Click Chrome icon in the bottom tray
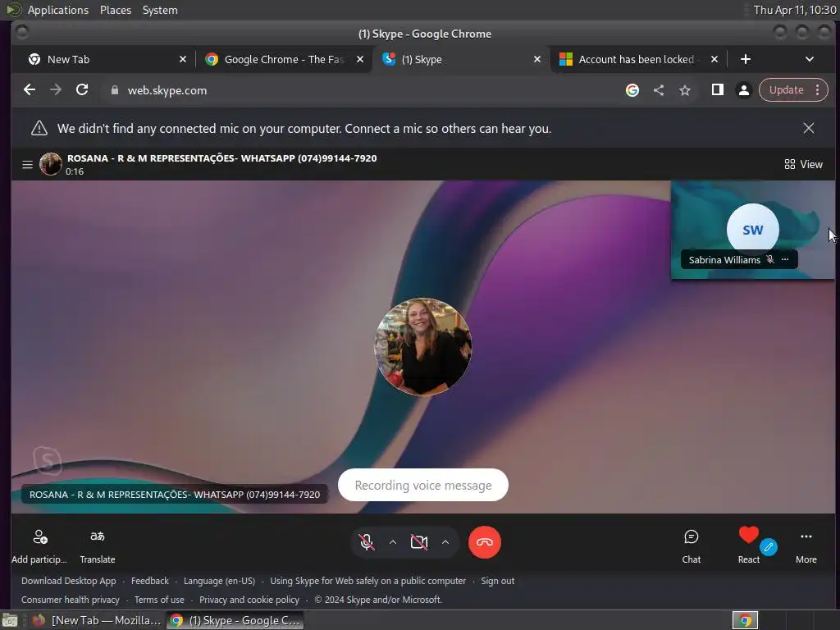840x630 pixels. (745, 620)
